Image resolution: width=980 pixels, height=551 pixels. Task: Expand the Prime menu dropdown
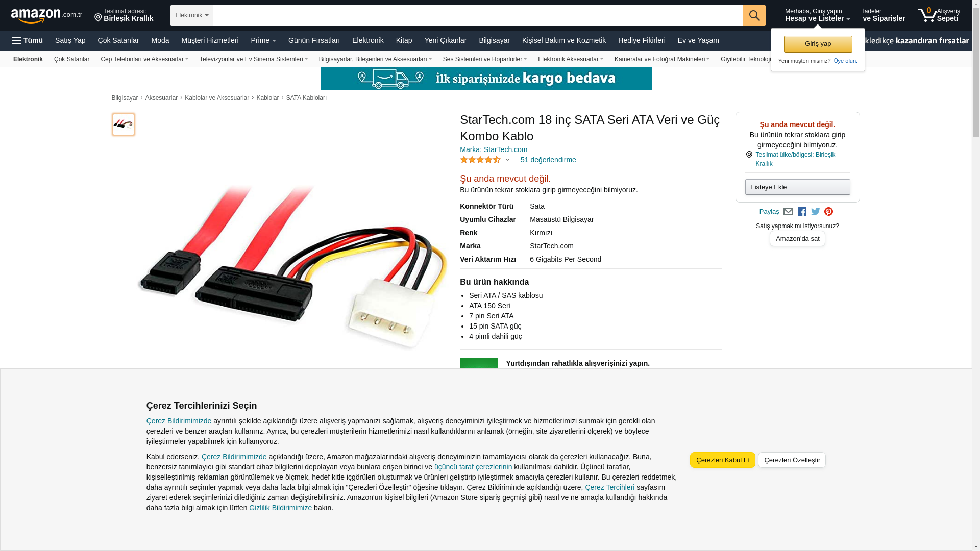(x=263, y=40)
